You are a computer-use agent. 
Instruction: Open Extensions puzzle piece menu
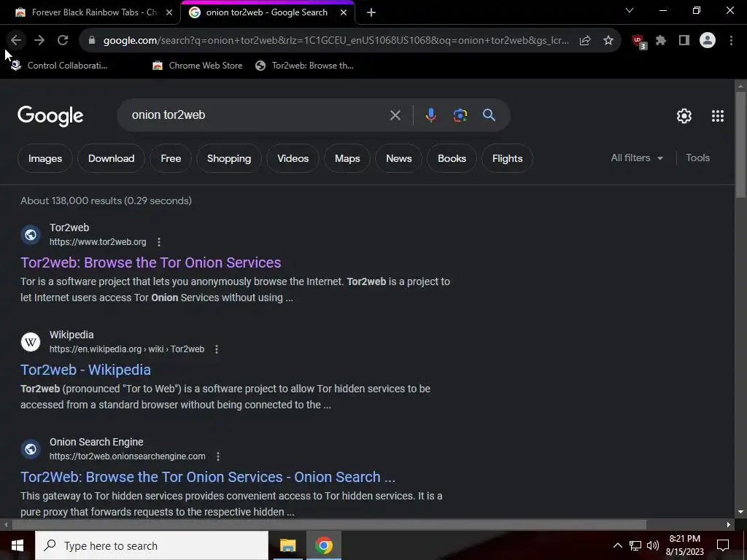tap(661, 41)
